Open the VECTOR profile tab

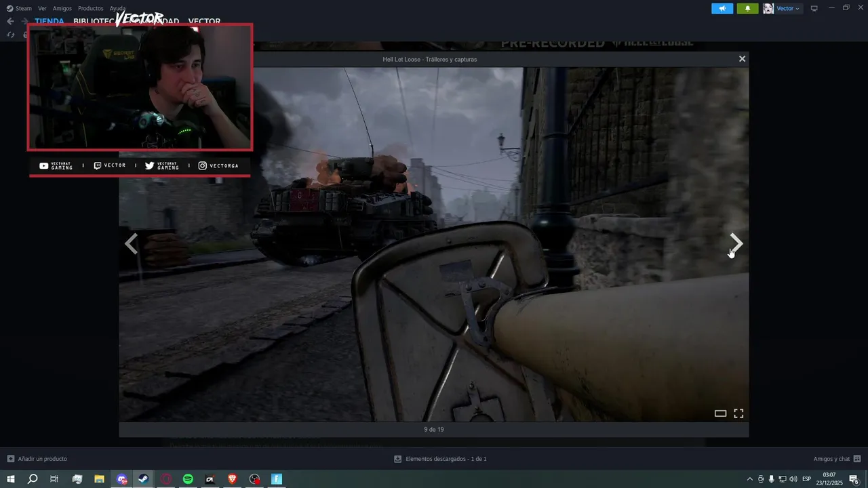point(204,21)
